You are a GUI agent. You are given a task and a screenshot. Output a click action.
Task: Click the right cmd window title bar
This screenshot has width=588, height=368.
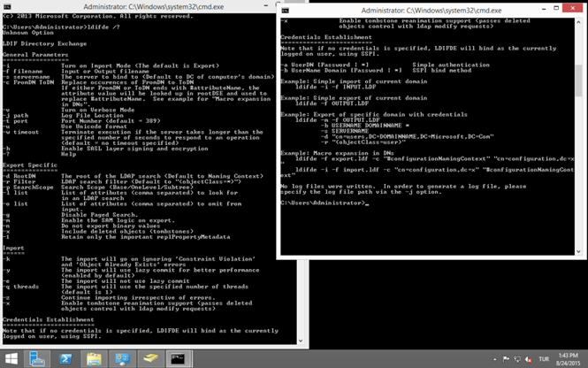point(431,10)
